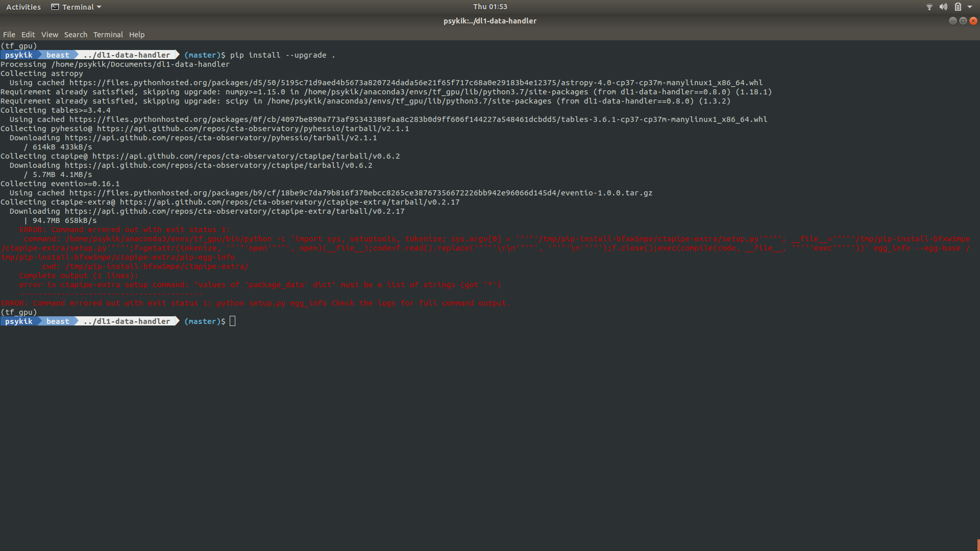This screenshot has height=551, width=980.
Task: Click the Wi-Fi network status icon
Action: pos(929,7)
